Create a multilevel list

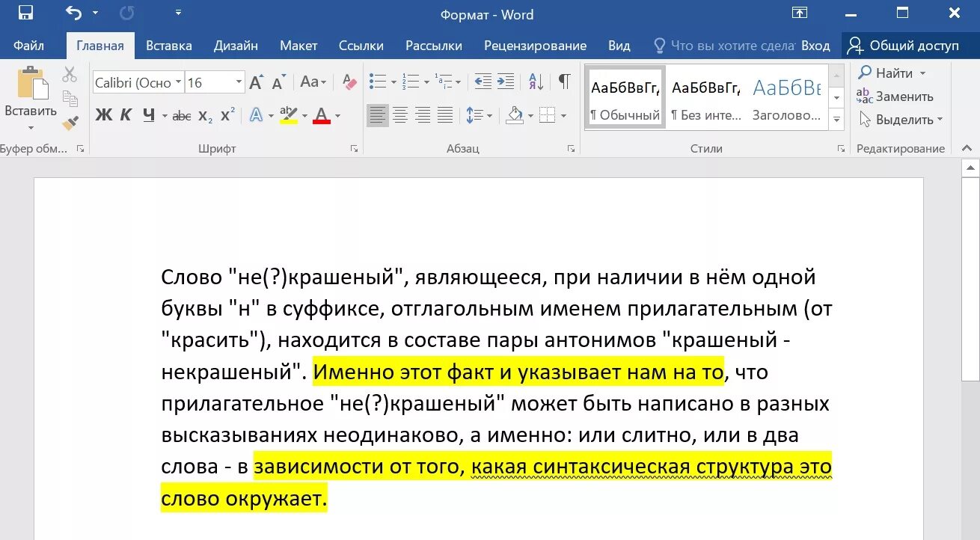[x=443, y=82]
